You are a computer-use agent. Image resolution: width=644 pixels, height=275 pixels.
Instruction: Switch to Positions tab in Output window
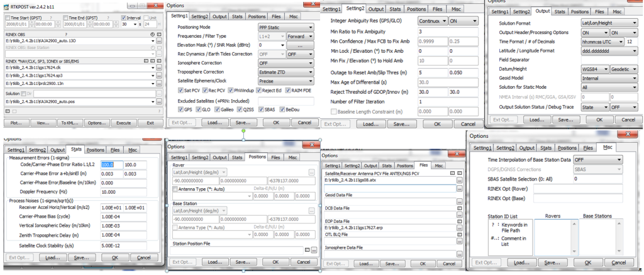[580, 12]
